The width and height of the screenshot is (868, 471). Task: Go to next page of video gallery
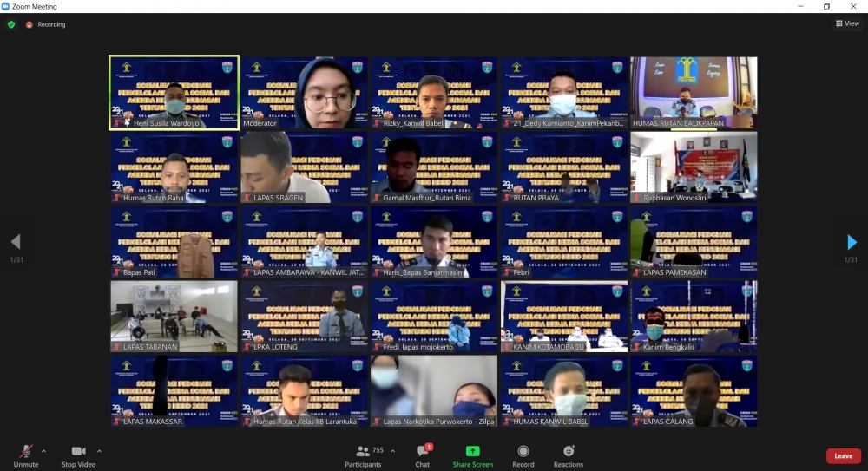pos(852,242)
